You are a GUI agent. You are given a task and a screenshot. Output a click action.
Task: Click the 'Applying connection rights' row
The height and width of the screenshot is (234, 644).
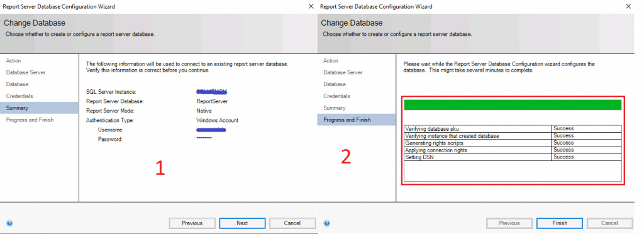(513, 150)
